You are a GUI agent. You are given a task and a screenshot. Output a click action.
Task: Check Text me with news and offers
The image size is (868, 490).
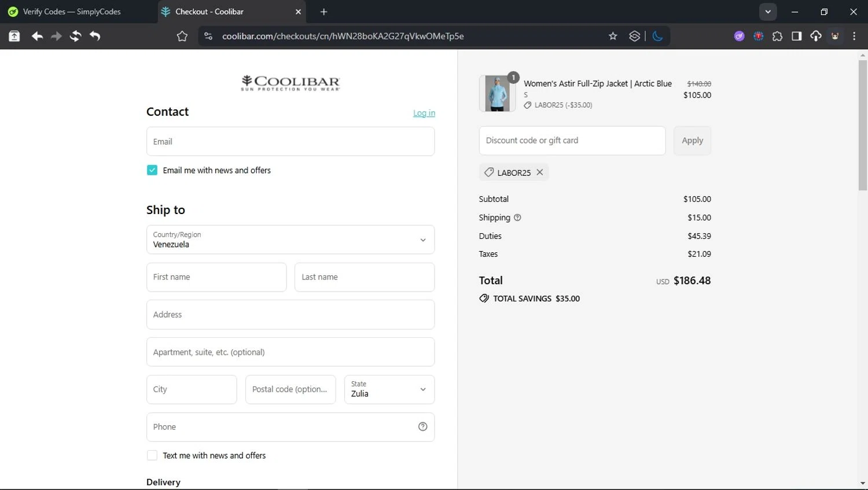152,455
